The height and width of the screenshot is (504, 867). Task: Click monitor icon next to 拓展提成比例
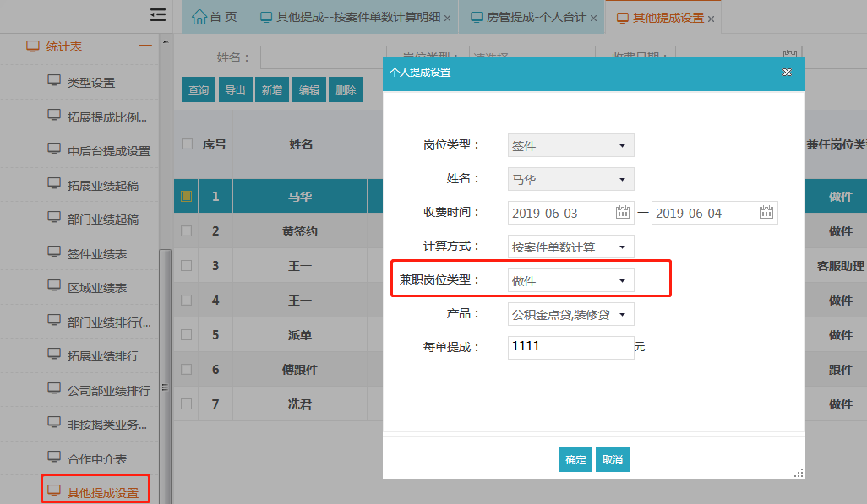(x=53, y=115)
